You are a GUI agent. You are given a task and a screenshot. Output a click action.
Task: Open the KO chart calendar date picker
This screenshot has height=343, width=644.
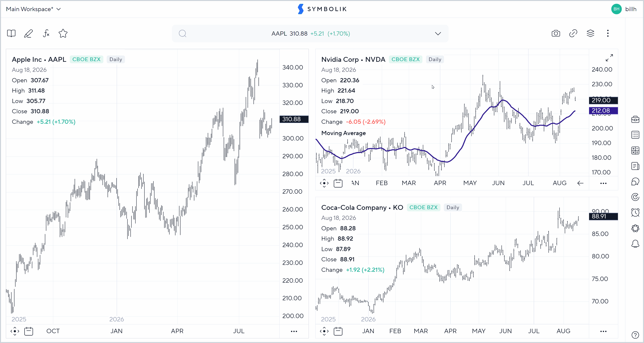(x=338, y=331)
